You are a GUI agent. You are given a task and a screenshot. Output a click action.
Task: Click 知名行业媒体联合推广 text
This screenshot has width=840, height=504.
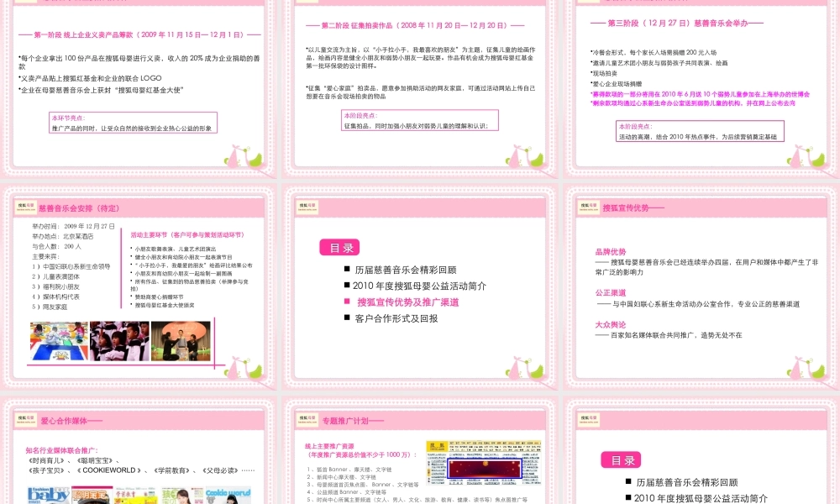point(61,450)
